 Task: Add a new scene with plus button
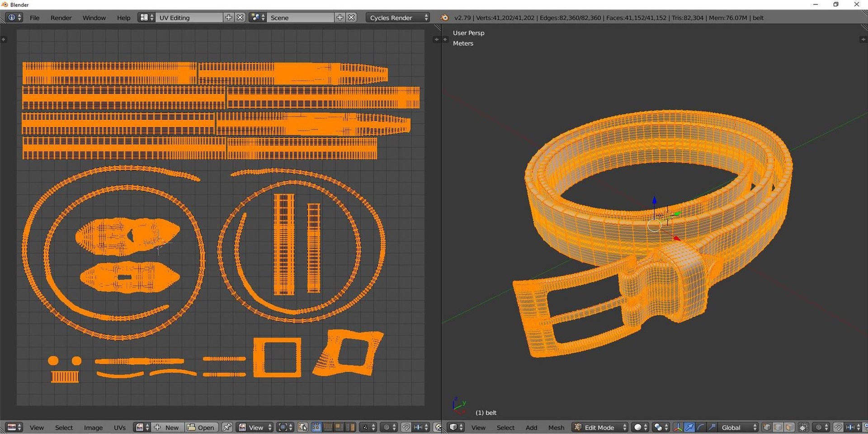click(340, 17)
